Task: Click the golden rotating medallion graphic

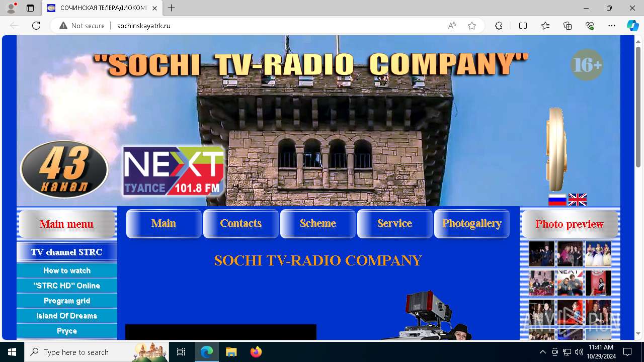Action: pos(556,149)
